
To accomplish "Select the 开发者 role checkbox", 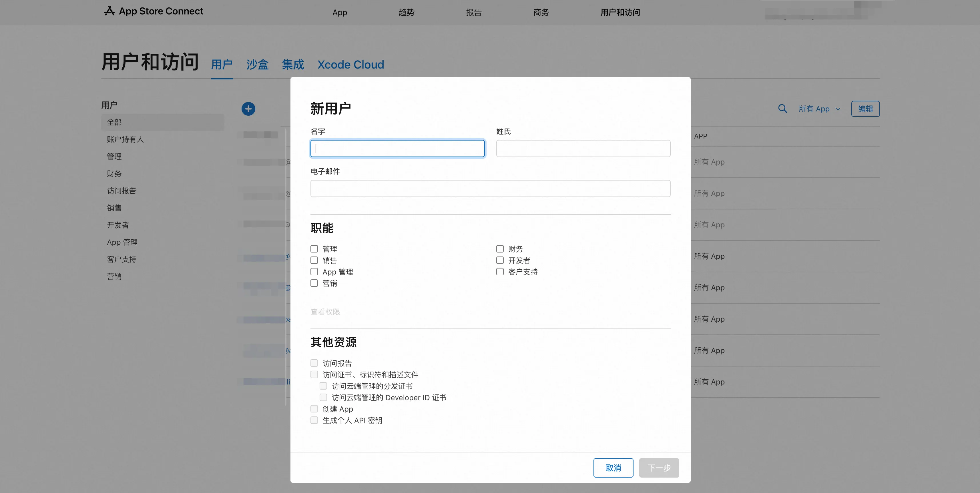I will point(500,260).
